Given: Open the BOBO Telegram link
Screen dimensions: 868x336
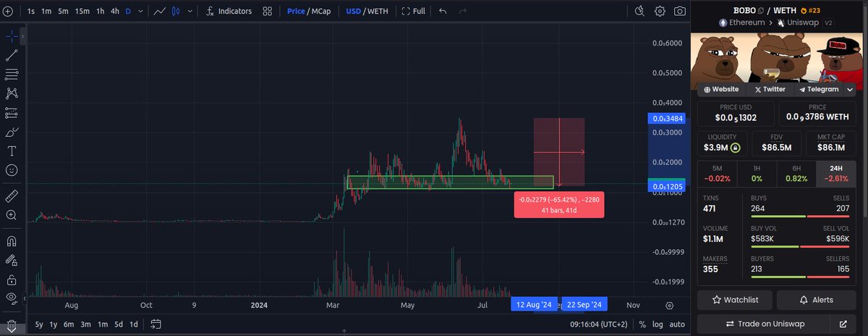Looking at the screenshot, I should click(819, 89).
